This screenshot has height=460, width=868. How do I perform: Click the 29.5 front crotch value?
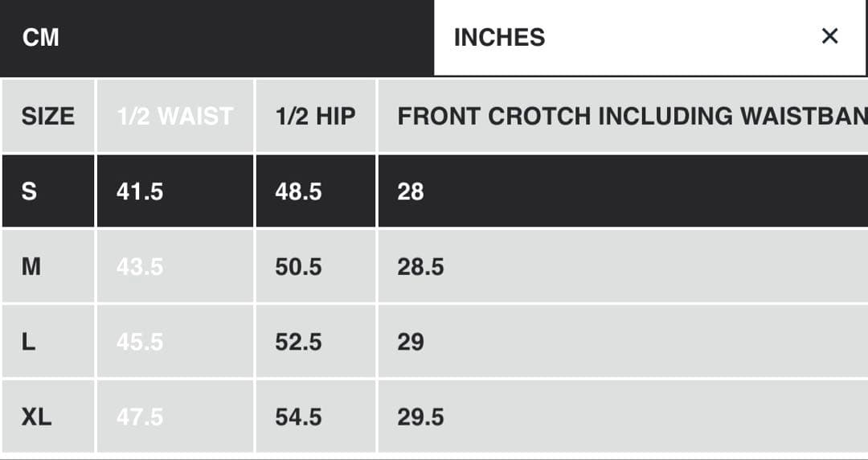420,417
